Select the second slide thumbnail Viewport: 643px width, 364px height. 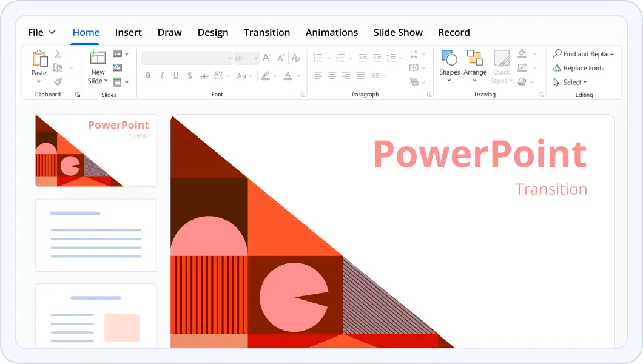[95, 235]
